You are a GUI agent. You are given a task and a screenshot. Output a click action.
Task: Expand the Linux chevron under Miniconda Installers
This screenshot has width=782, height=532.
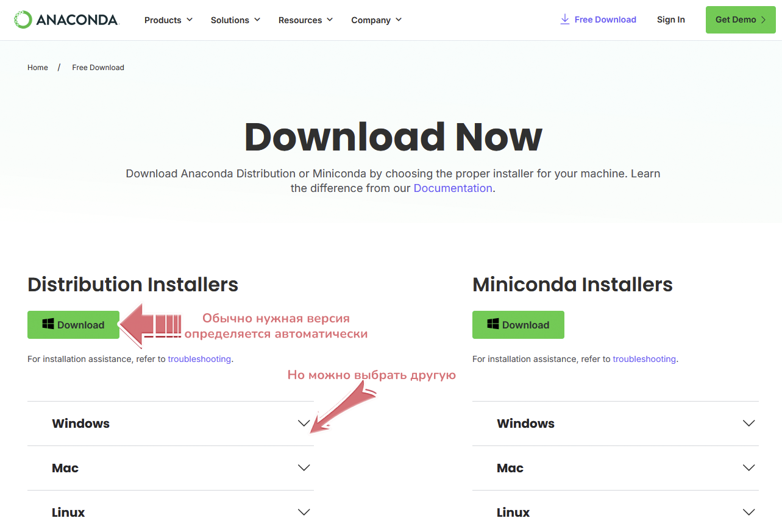[748, 512]
